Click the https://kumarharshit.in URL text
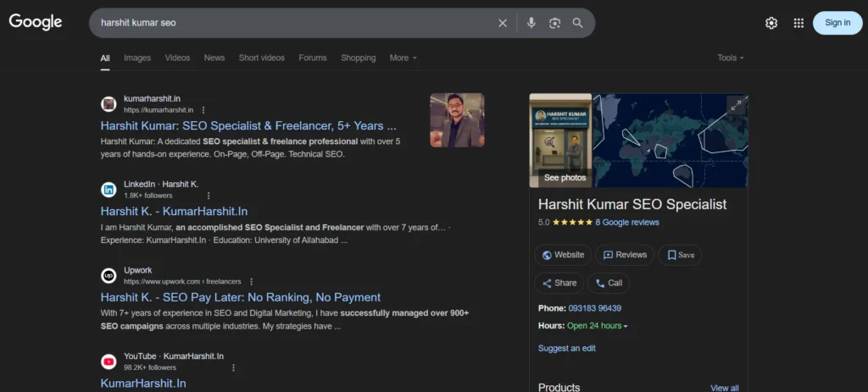The width and height of the screenshot is (868, 392). pos(159,110)
